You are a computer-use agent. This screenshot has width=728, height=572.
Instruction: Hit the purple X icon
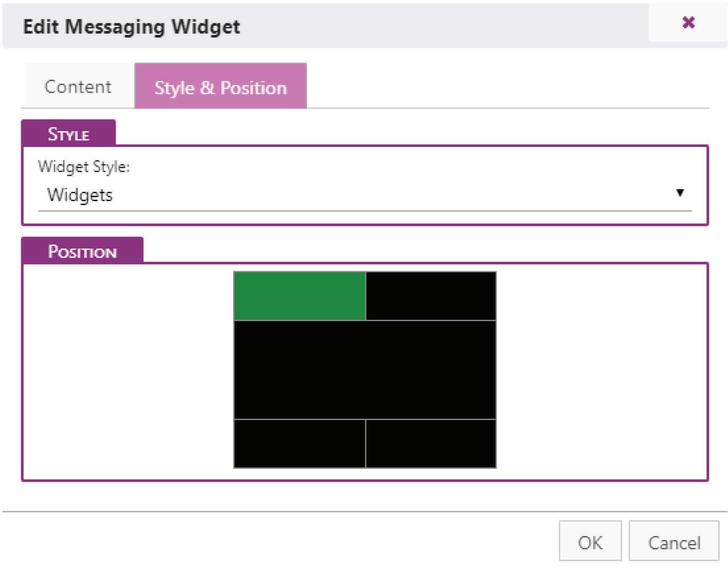[688, 23]
